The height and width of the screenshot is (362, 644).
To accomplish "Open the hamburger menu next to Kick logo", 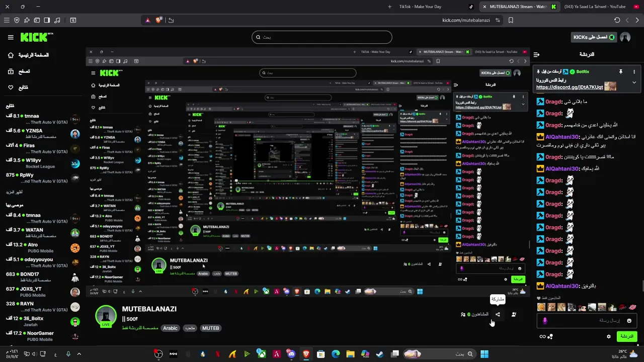I will [11, 37].
